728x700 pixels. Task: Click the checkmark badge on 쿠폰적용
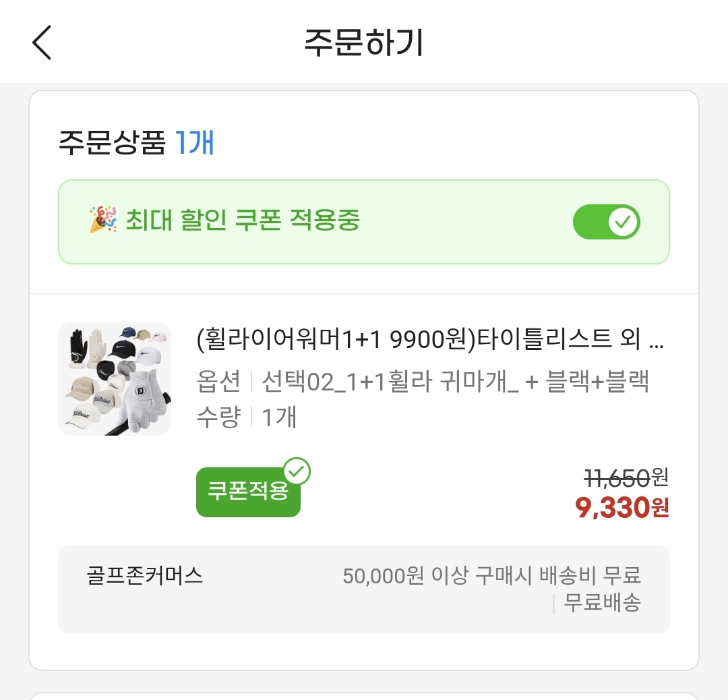(297, 472)
